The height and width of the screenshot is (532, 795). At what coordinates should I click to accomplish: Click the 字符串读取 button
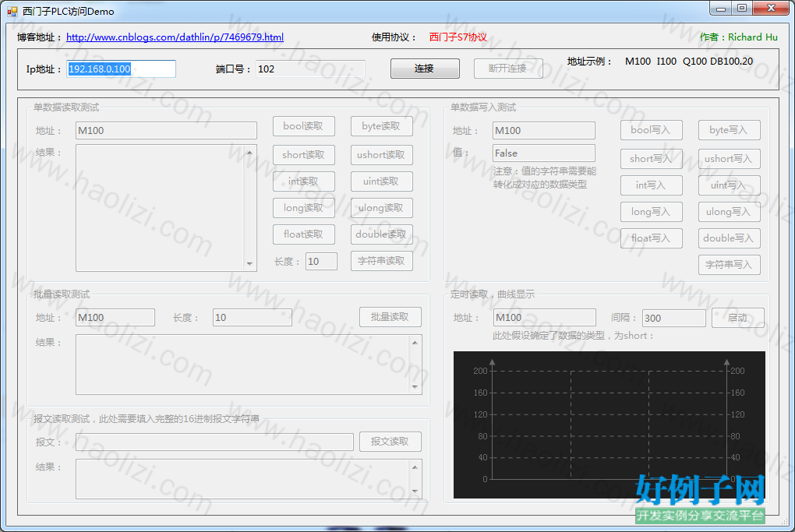coord(381,261)
